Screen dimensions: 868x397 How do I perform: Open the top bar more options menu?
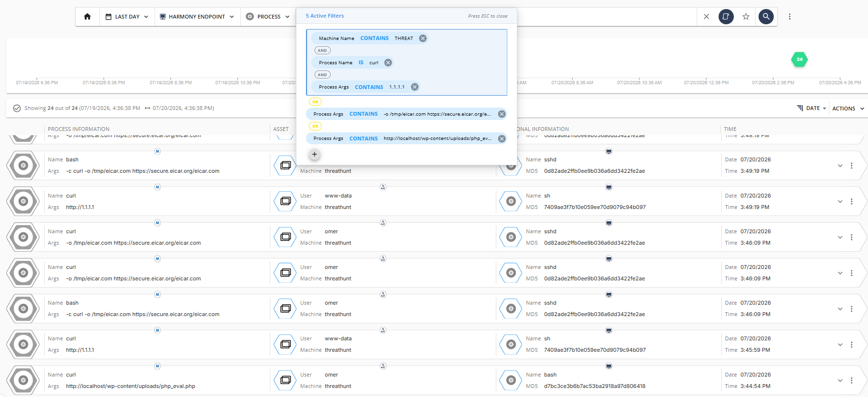(789, 17)
